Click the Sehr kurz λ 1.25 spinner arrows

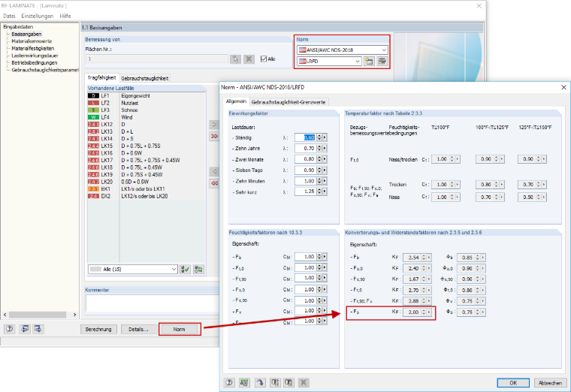click(319, 191)
